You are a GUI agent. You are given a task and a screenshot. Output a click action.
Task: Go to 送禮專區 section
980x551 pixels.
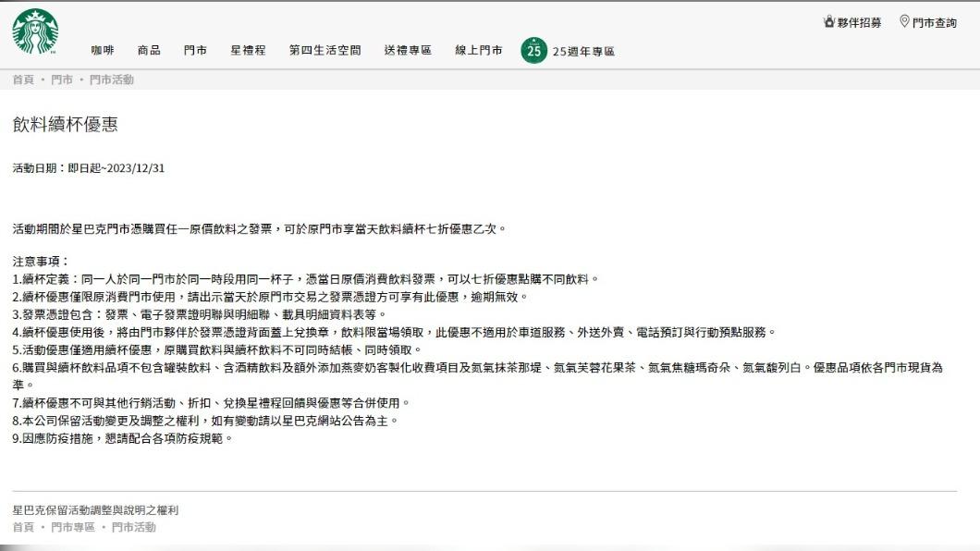408,51
